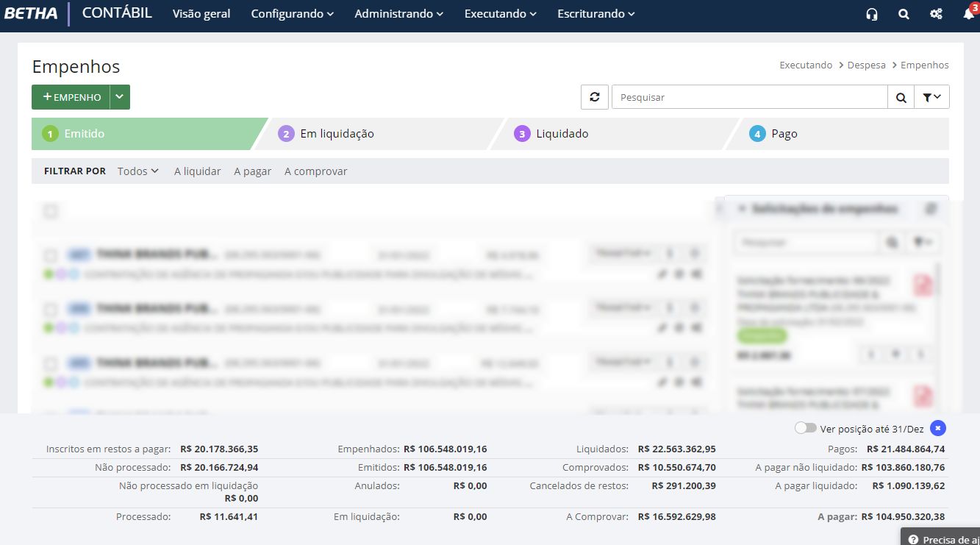Click the value R$ 103.860.180,76
The width and height of the screenshot is (980, 545).
pyautogui.click(x=904, y=467)
